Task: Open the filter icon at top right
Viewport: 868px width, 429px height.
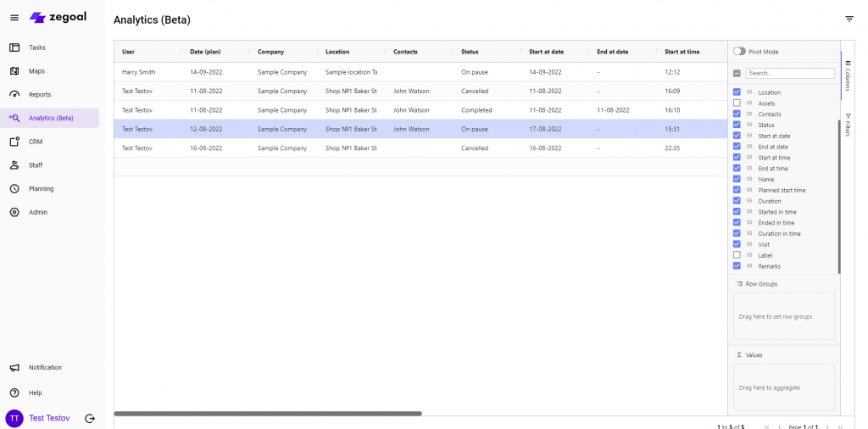Action: (849, 19)
